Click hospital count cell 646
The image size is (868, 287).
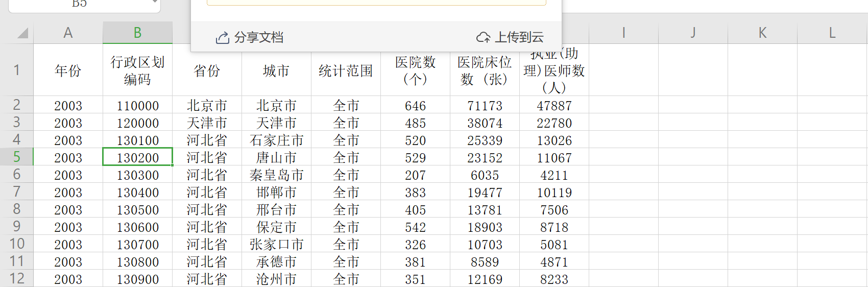[x=415, y=105]
